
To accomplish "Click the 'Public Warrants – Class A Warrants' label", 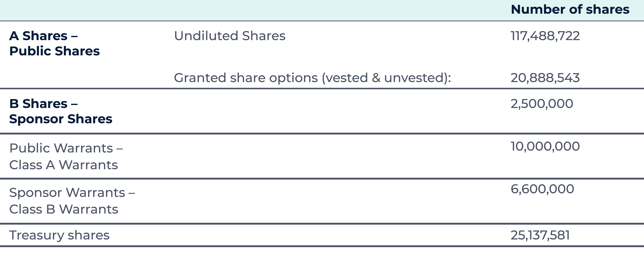I will pos(66,156).
